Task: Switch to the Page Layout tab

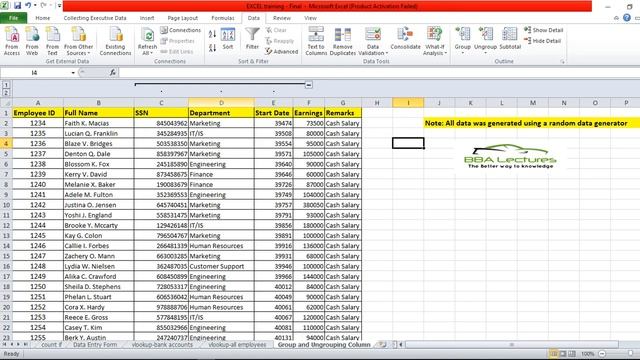Action: point(182,18)
